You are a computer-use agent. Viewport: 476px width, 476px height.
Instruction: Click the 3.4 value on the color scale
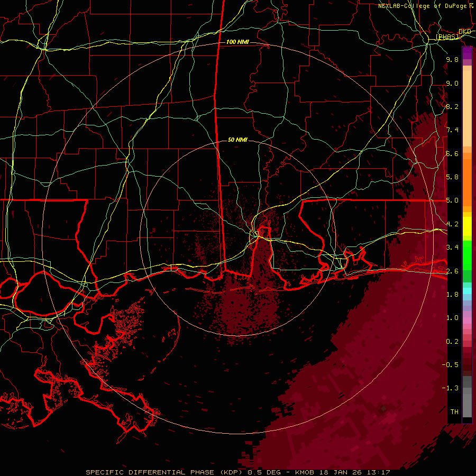(452, 248)
